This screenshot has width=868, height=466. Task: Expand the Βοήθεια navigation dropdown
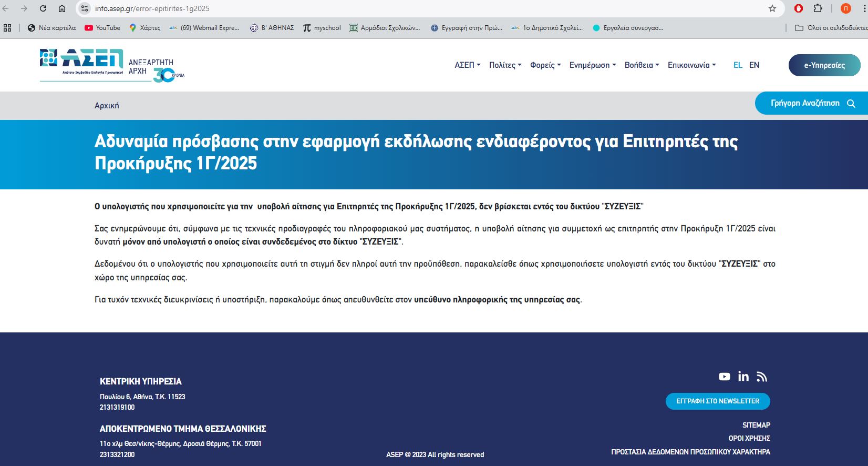coord(642,65)
